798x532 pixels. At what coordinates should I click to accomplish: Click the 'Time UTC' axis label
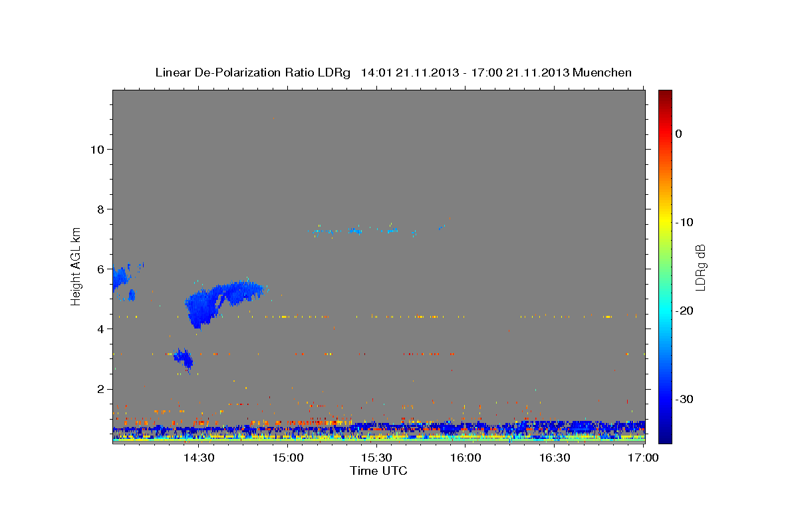tap(378, 471)
